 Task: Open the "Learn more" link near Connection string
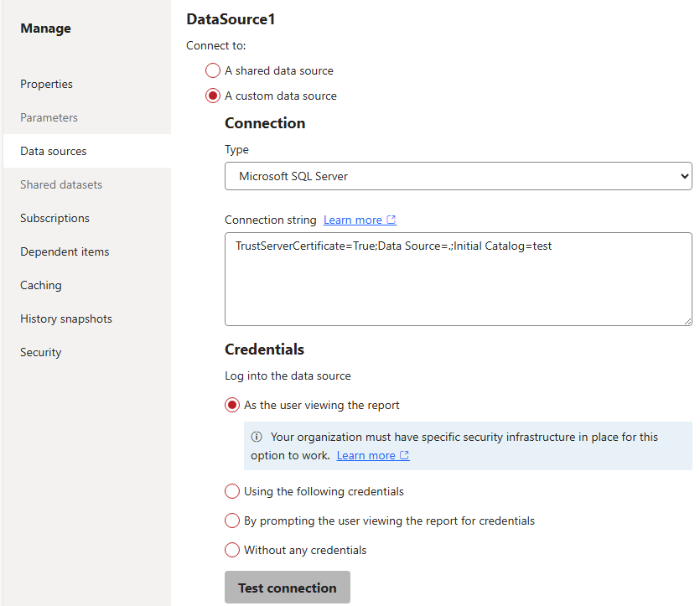tap(354, 220)
